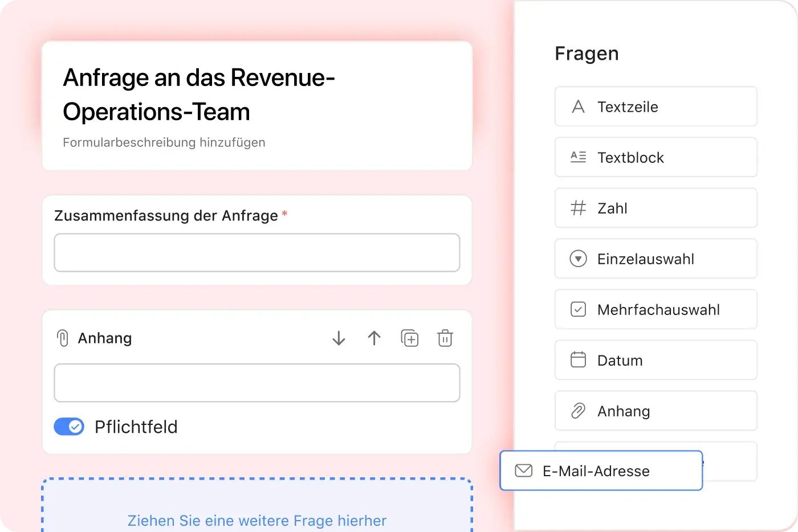This screenshot has width=798, height=532.
Task: Delete the Anhang question with trash icon
Action: (x=445, y=338)
